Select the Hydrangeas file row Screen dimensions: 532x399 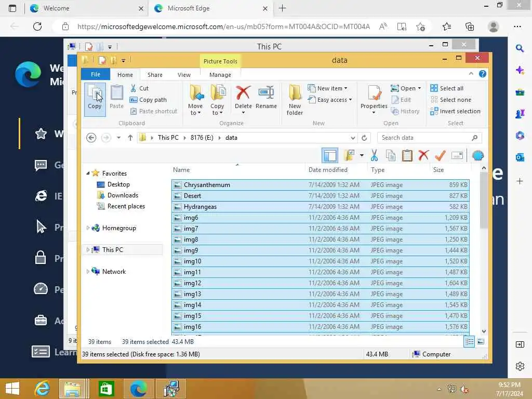coord(320,207)
